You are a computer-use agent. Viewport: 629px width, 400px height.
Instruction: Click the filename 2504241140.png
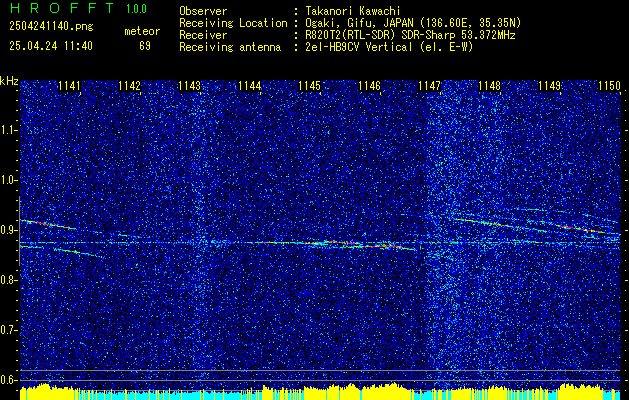click(x=51, y=27)
